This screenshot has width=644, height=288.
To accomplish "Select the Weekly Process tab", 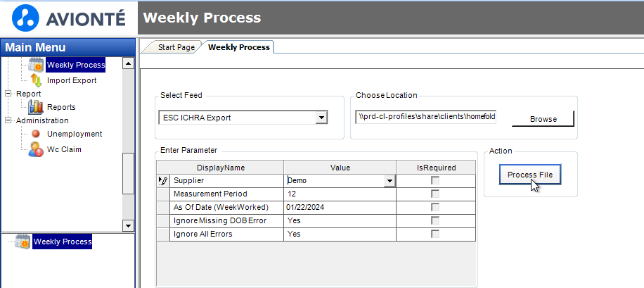I will 238,47.
